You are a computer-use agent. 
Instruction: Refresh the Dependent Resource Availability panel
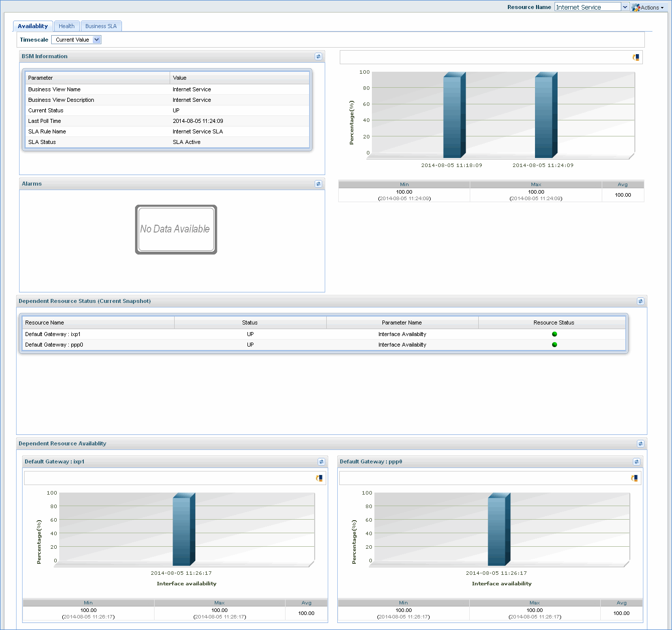(x=640, y=443)
